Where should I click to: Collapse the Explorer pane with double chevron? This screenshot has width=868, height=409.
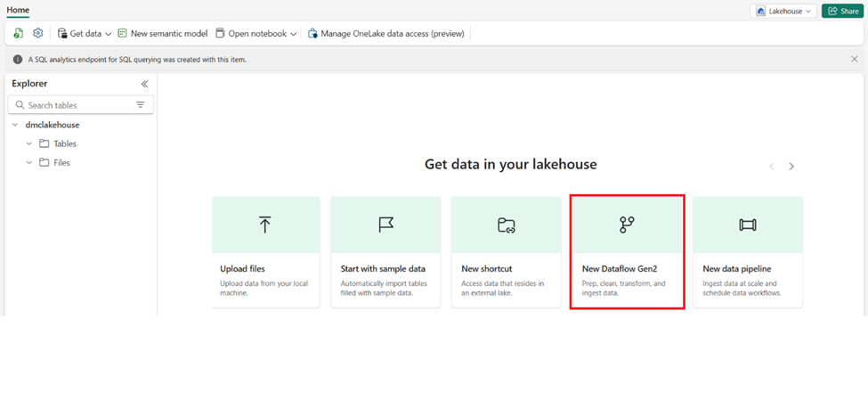click(x=144, y=84)
